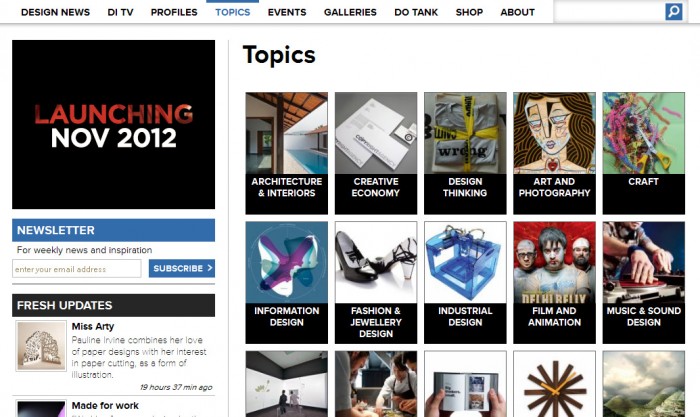
Task: Open the Architecture & Interiors topic tile
Action: [287, 153]
